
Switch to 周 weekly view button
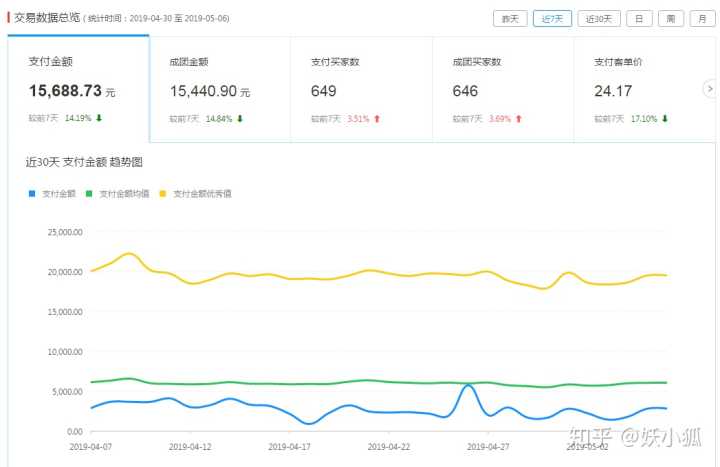click(671, 18)
